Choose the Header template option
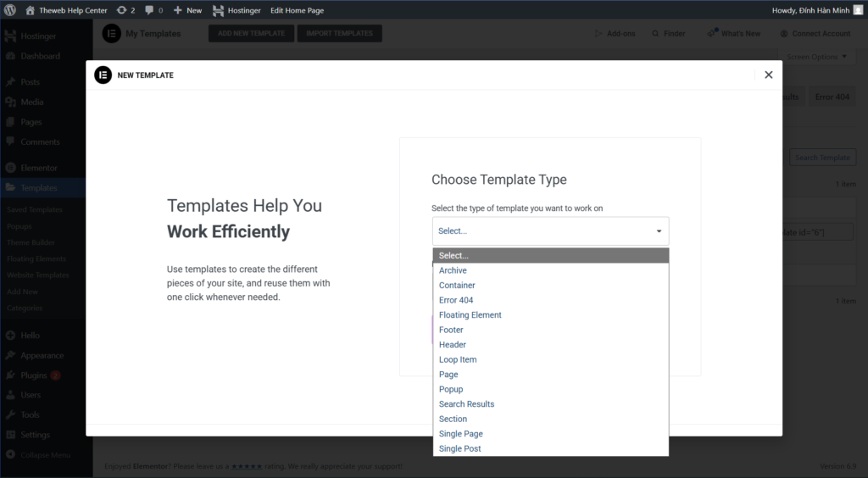 (453, 345)
